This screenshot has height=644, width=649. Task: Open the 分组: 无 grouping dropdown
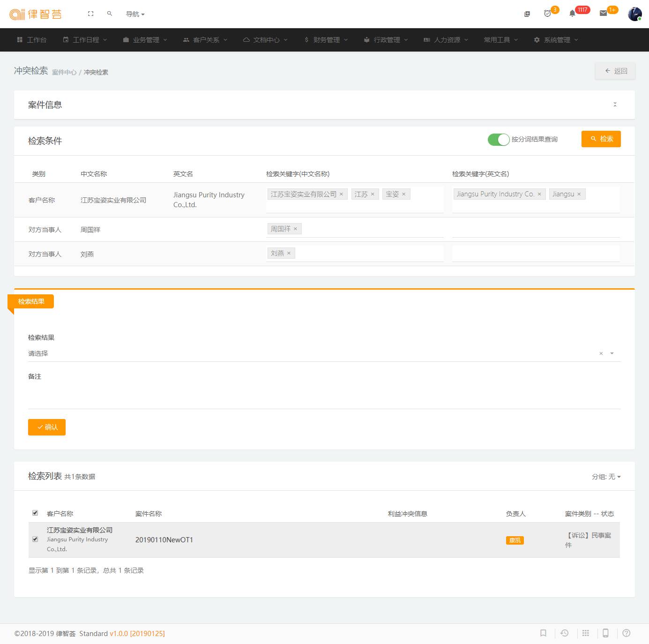tap(606, 477)
